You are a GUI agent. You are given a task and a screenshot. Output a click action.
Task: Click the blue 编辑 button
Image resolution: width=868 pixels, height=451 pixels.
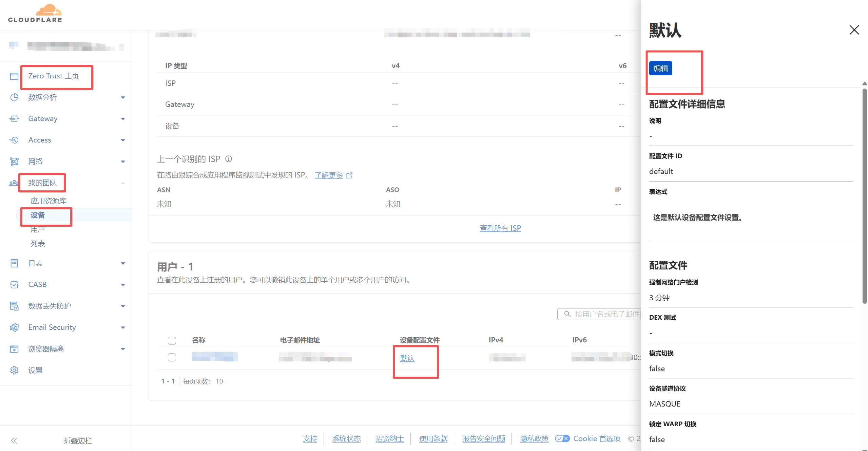tap(660, 69)
